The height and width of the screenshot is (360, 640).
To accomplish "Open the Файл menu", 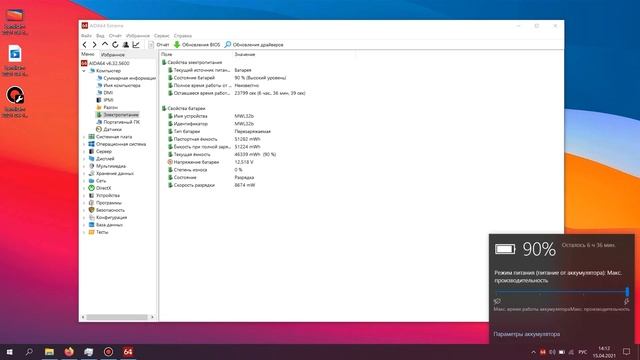I will point(86,36).
